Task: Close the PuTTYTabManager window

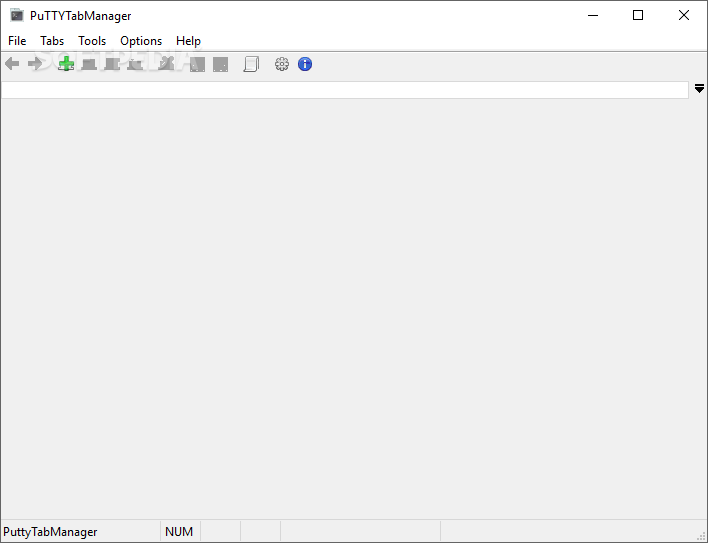Action: pos(684,15)
